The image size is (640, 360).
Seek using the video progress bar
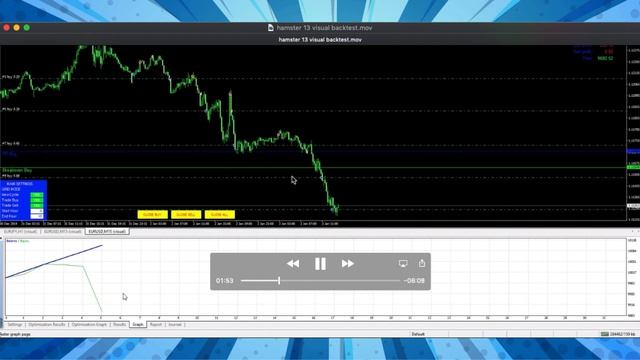(x=320, y=280)
